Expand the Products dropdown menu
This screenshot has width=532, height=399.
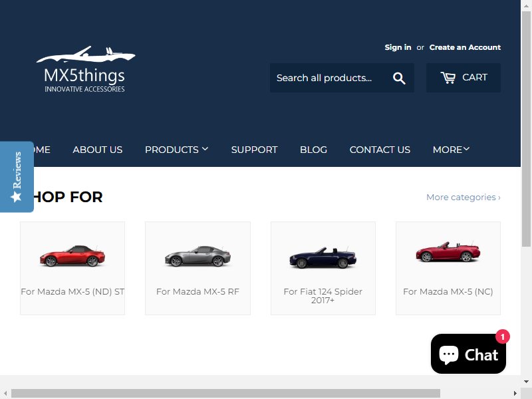176,150
